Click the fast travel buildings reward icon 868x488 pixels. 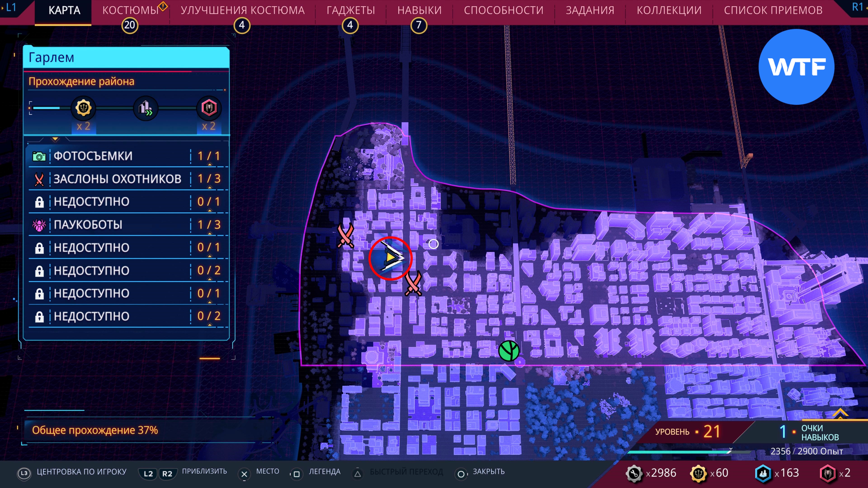pyautogui.click(x=146, y=108)
